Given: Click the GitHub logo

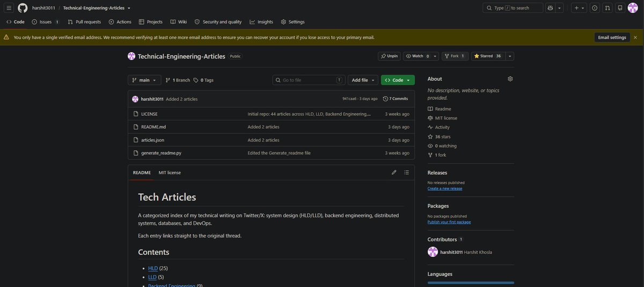Looking at the screenshot, I should click(x=23, y=8).
